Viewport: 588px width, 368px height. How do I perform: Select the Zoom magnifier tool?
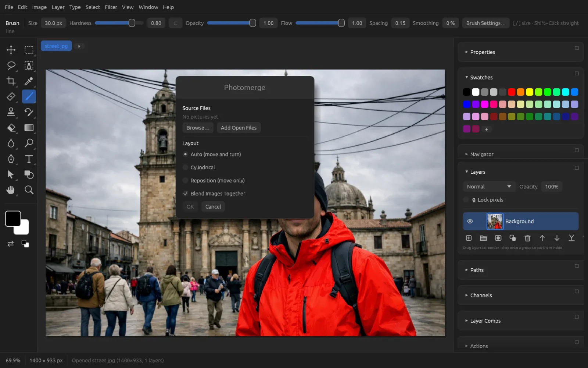pyautogui.click(x=29, y=190)
